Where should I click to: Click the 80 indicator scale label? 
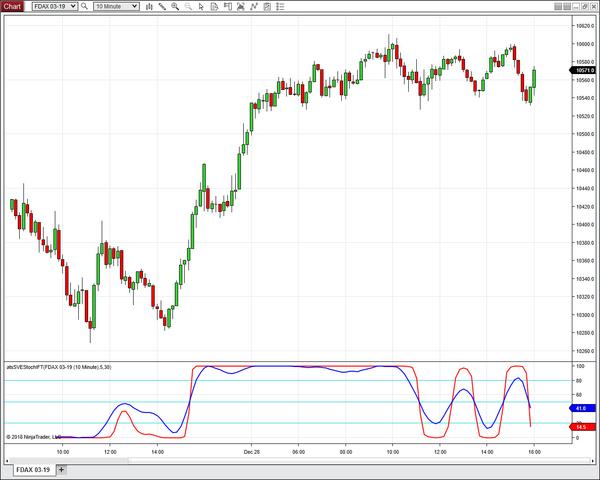coord(579,380)
